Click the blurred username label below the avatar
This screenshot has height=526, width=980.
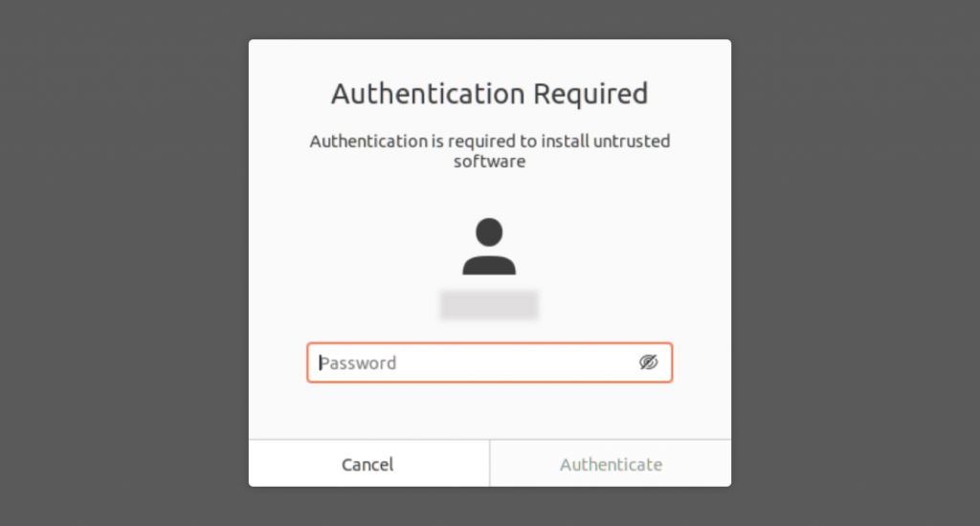[489, 305]
